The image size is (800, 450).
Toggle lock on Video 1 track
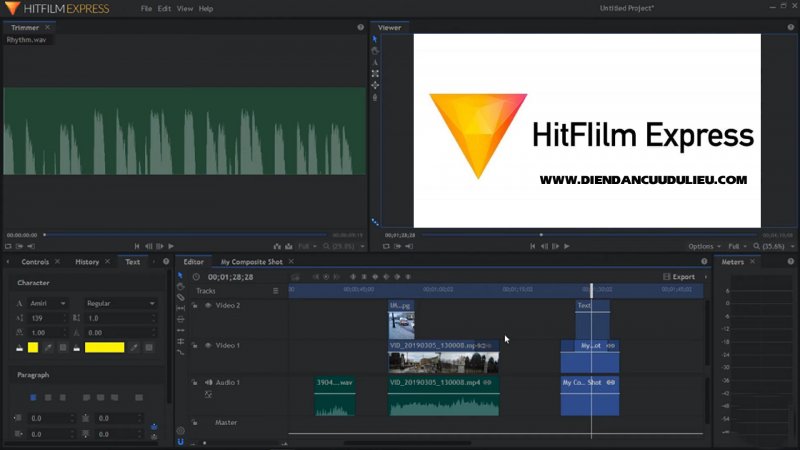tap(194, 345)
